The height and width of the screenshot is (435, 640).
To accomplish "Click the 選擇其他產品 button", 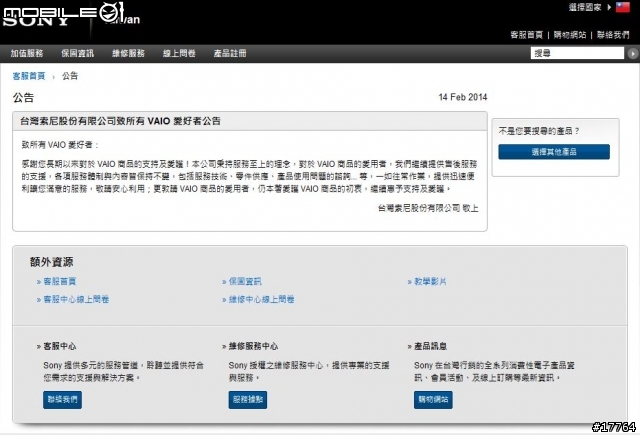I will pos(554,152).
